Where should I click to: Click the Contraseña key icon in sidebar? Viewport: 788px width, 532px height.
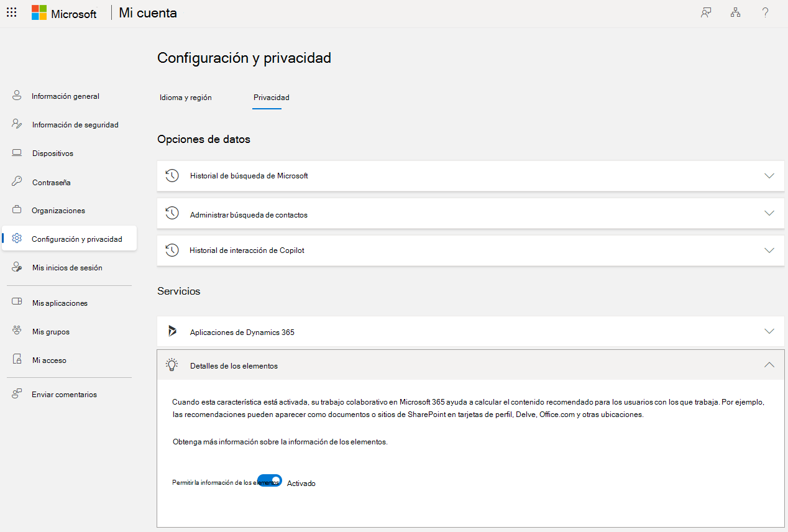17,181
